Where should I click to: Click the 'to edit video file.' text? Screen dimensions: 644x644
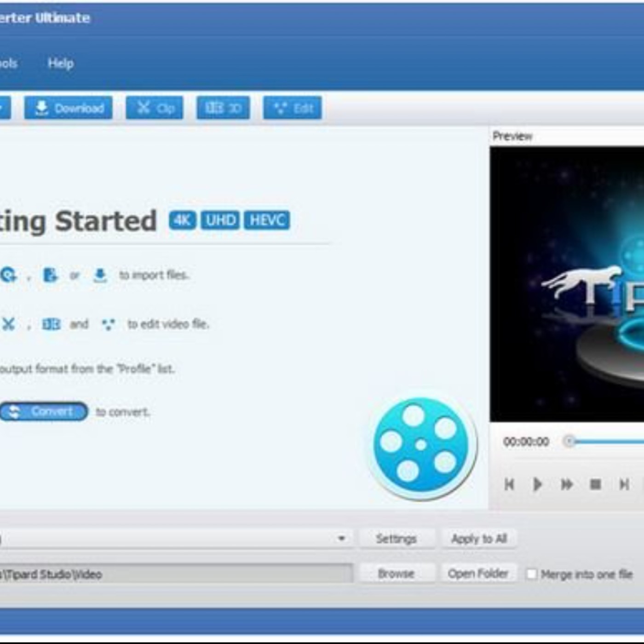click(168, 324)
